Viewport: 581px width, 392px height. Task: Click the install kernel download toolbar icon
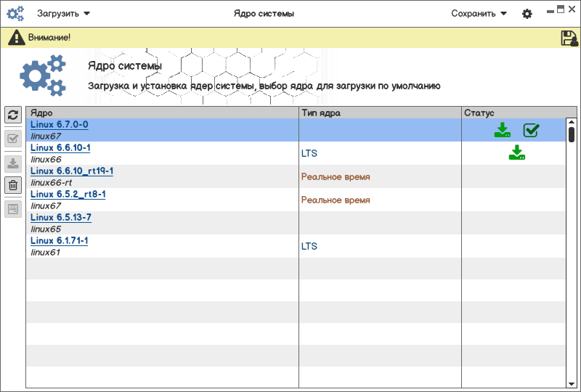point(12,163)
